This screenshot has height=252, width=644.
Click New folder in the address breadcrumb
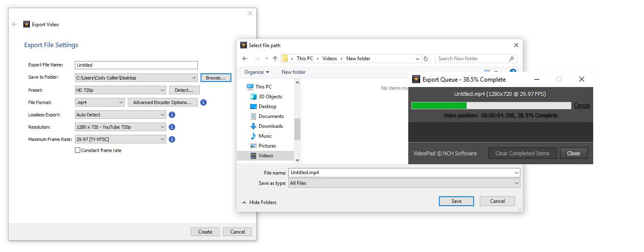pyautogui.click(x=358, y=59)
